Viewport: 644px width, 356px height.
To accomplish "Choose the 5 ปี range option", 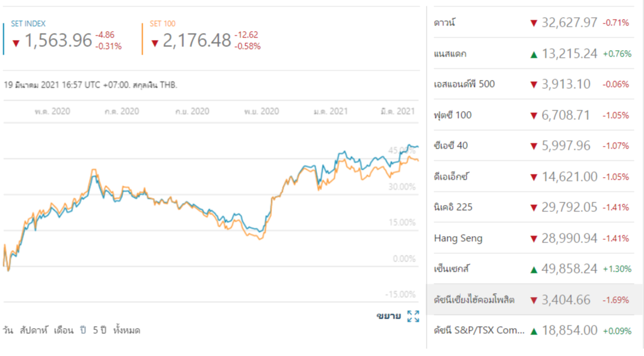I will coord(100,331).
